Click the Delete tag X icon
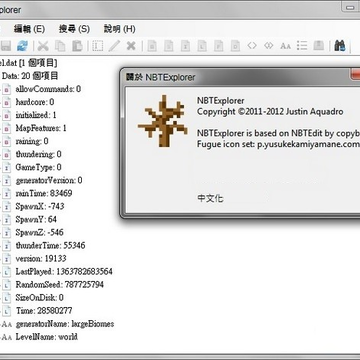 tap(131, 46)
